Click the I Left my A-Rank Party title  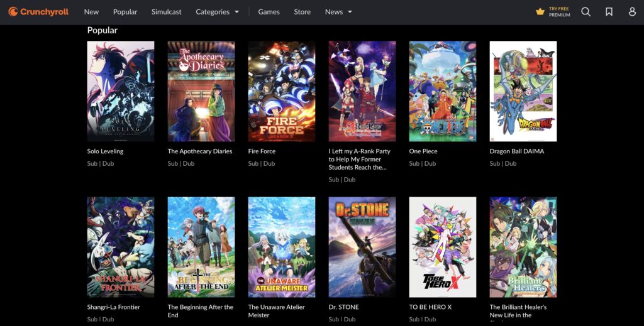pos(359,159)
